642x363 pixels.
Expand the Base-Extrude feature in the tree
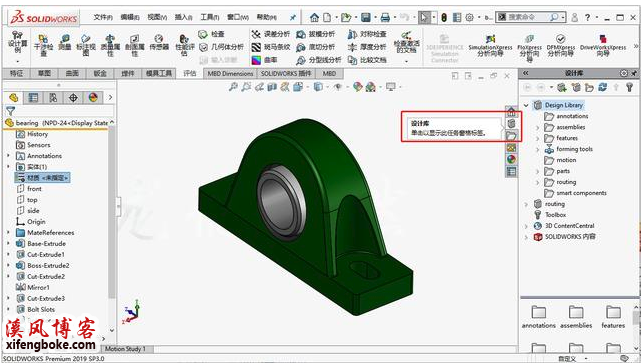point(9,244)
